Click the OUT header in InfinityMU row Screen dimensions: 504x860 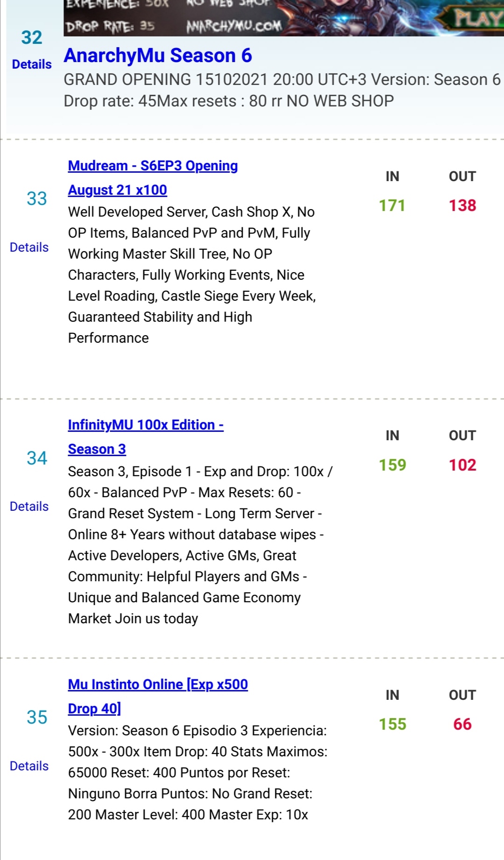tap(462, 436)
